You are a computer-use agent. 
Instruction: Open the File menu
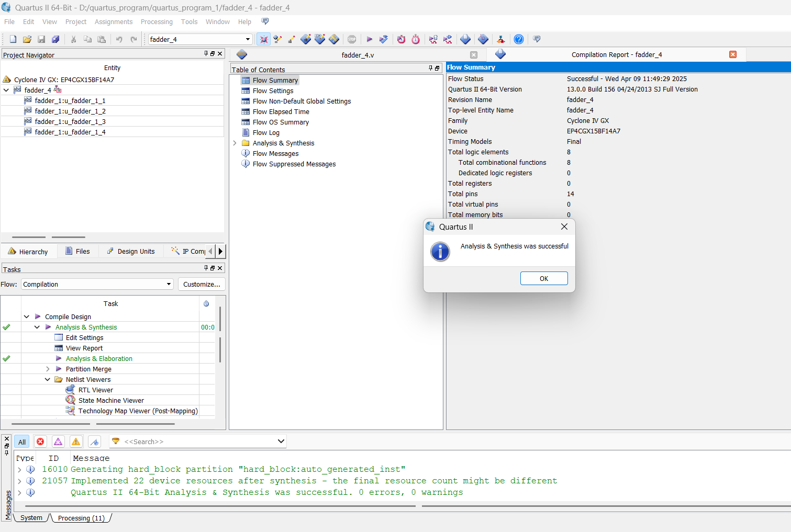pyautogui.click(x=9, y=21)
